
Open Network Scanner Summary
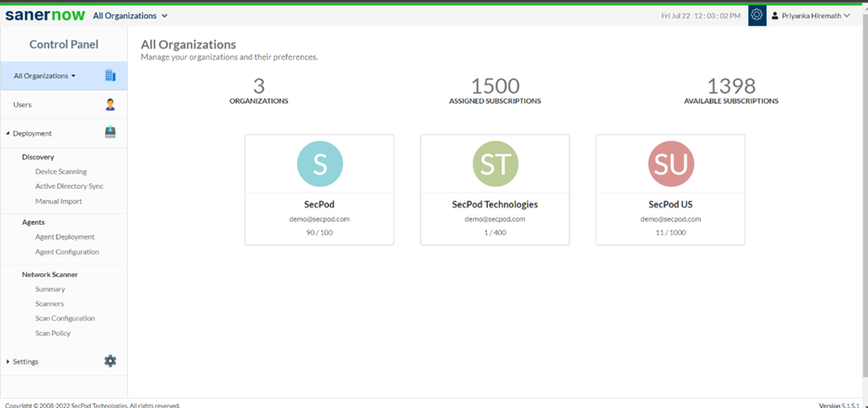point(50,289)
